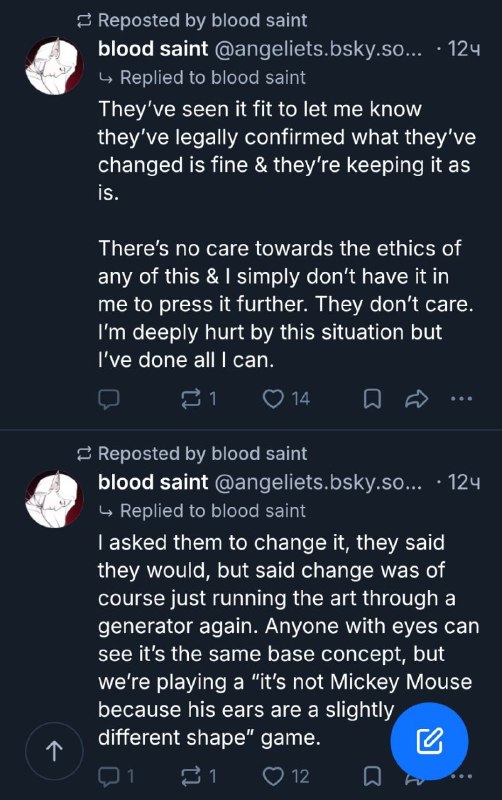The image size is (502, 800).
Task: Open @angeliets.bsky.so handle in second post
Action: (x=318, y=482)
